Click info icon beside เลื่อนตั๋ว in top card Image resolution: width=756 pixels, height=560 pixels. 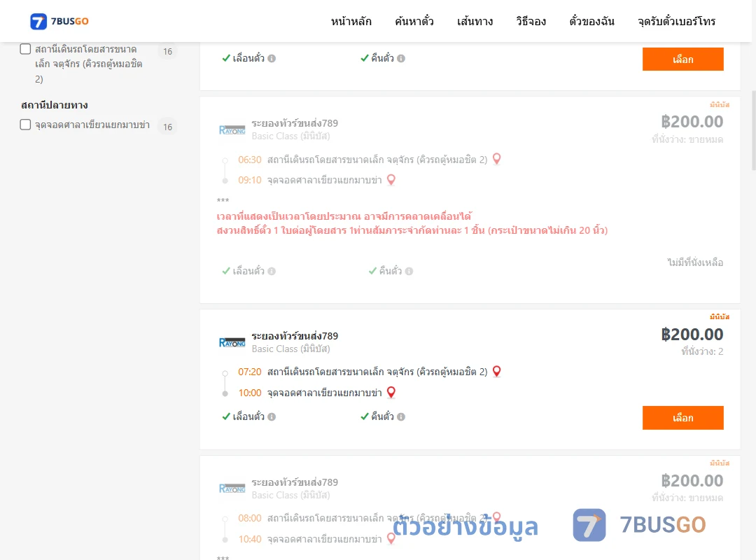(x=272, y=58)
